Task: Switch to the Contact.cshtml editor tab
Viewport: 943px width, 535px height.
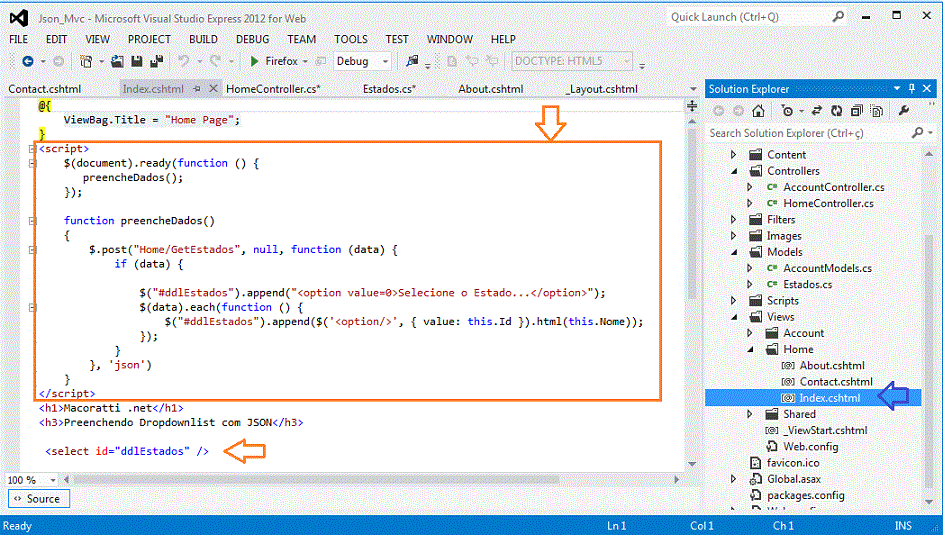Action: click(45, 89)
